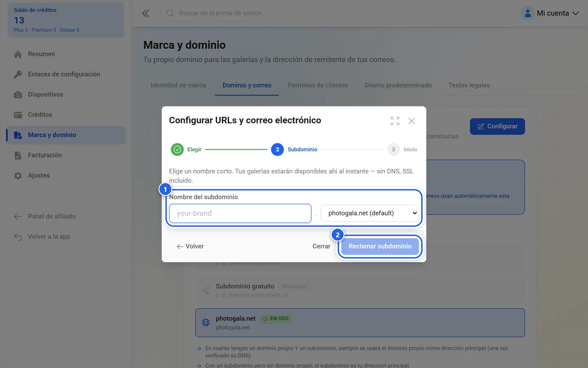The height and width of the screenshot is (368, 588).
Task: Switch to Identidad de marca tab
Action: [178, 85]
